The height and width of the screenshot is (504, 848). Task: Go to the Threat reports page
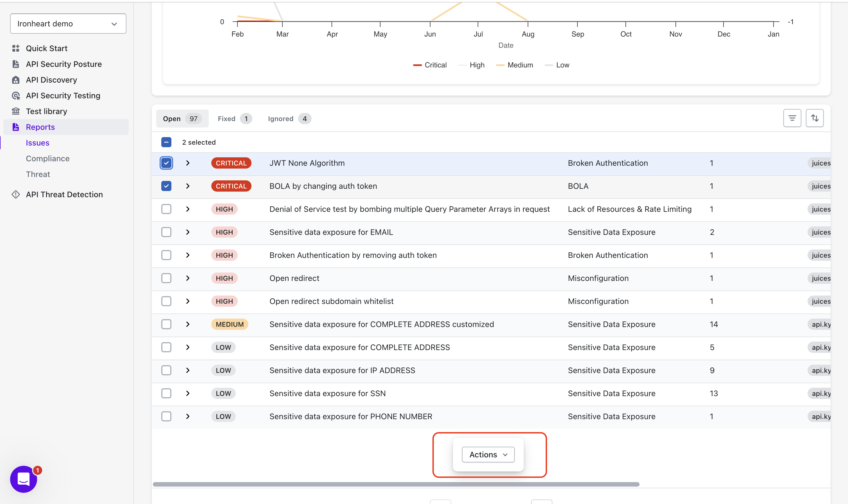tap(38, 174)
